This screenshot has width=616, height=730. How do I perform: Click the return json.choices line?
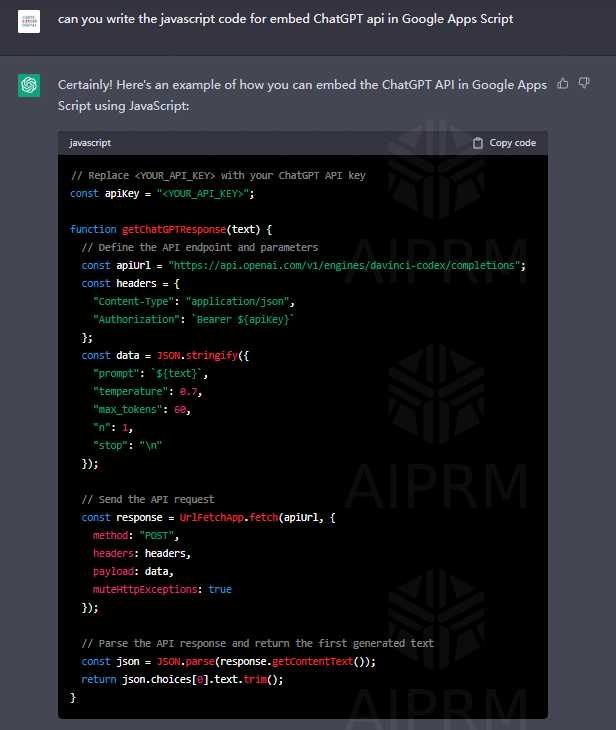[x=182, y=679]
